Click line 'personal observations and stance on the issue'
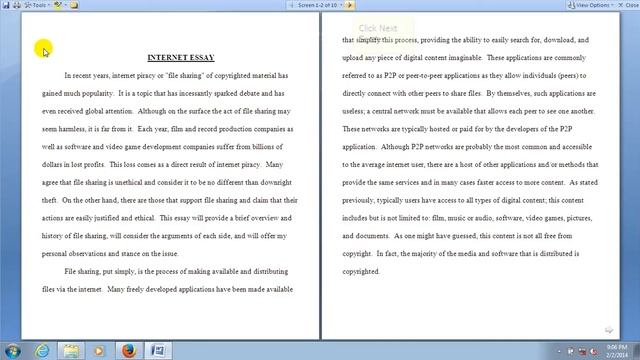640x360 pixels. 110,253
